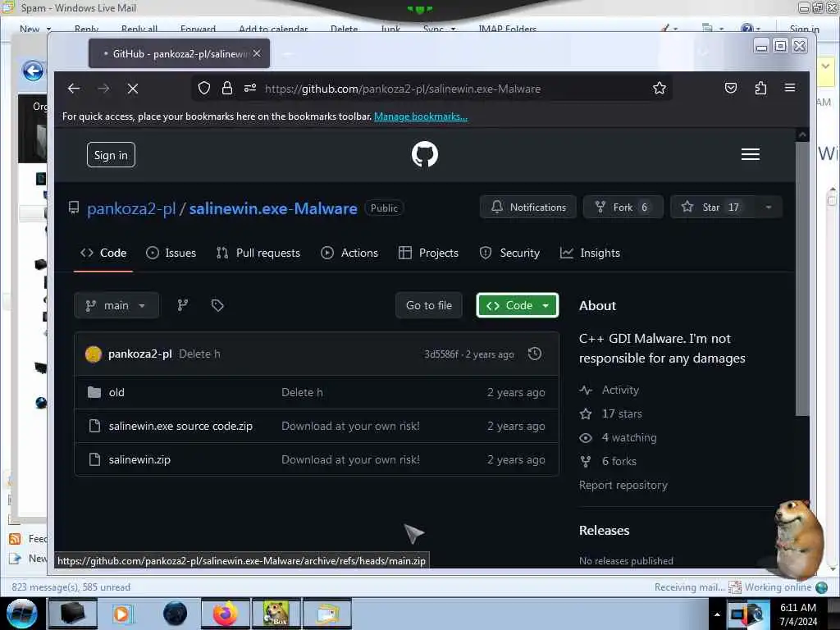This screenshot has width=840, height=630.
Task: View 6 forks link
Action: [x=619, y=461]
